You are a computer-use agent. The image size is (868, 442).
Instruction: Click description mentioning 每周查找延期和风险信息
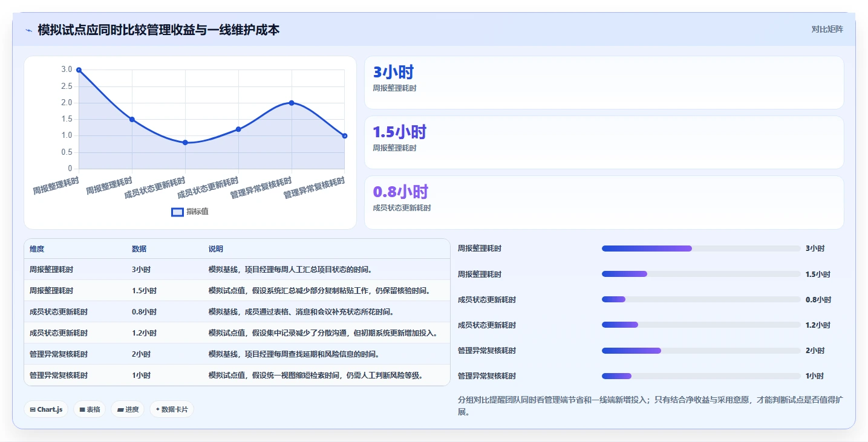(296, 354)
